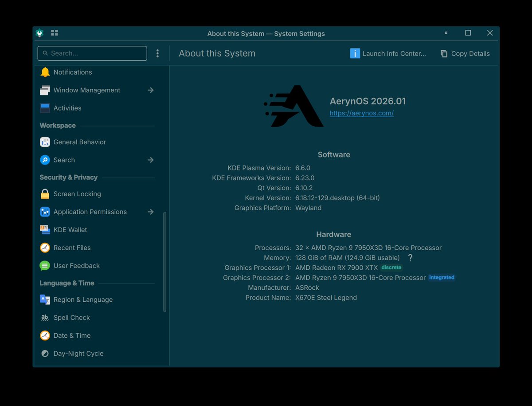Select General Behavior in sidebar

click(97, 142)
